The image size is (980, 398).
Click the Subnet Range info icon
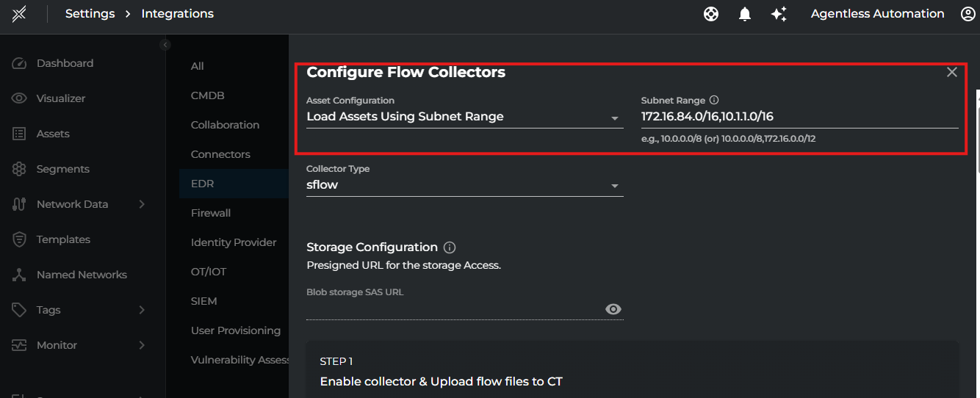click(x=714, y=101)
